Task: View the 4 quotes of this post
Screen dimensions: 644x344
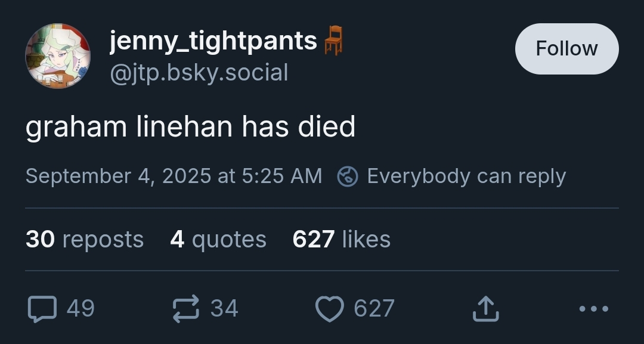Action: (x=218, y=239)
